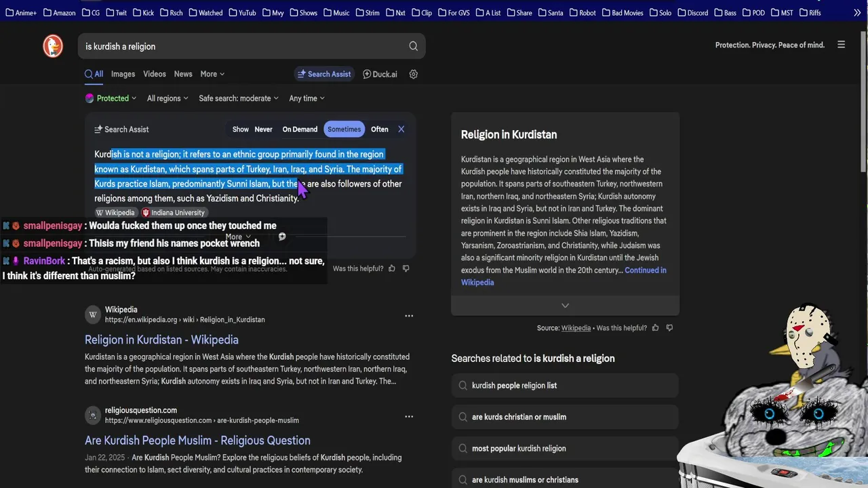
Task: Set Search Assist frequency to On Demand
Action: (300, 129)
